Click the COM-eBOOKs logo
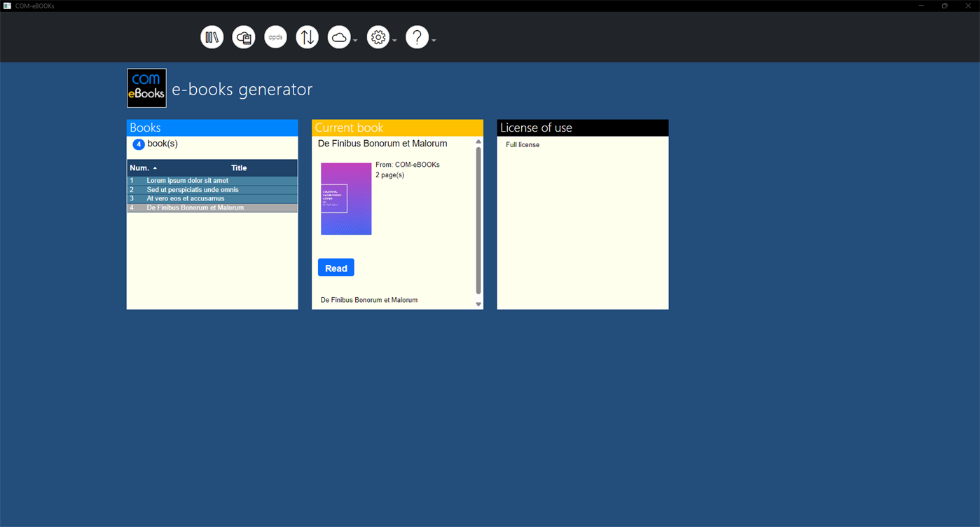The width and height of the screenshot is (980, 527). [146, 88]
